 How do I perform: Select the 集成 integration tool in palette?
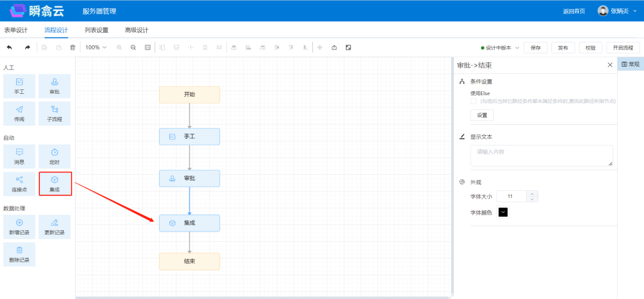tap(55, 183)
